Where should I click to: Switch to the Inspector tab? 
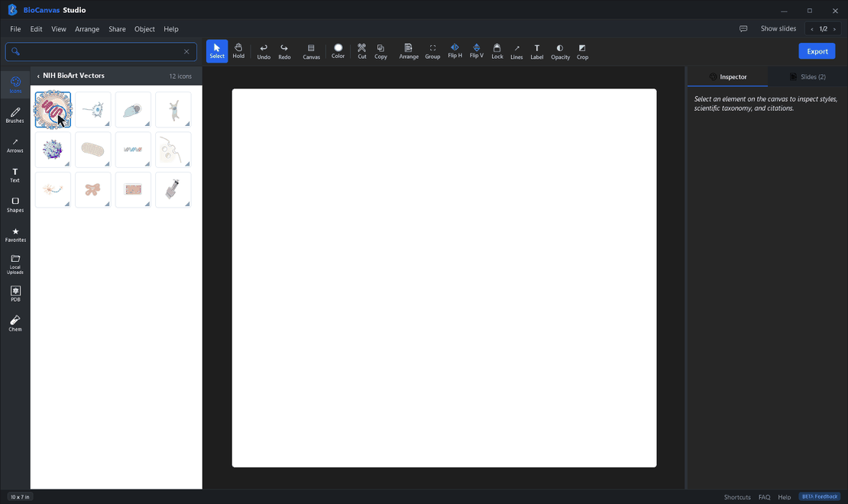point(727,77)
